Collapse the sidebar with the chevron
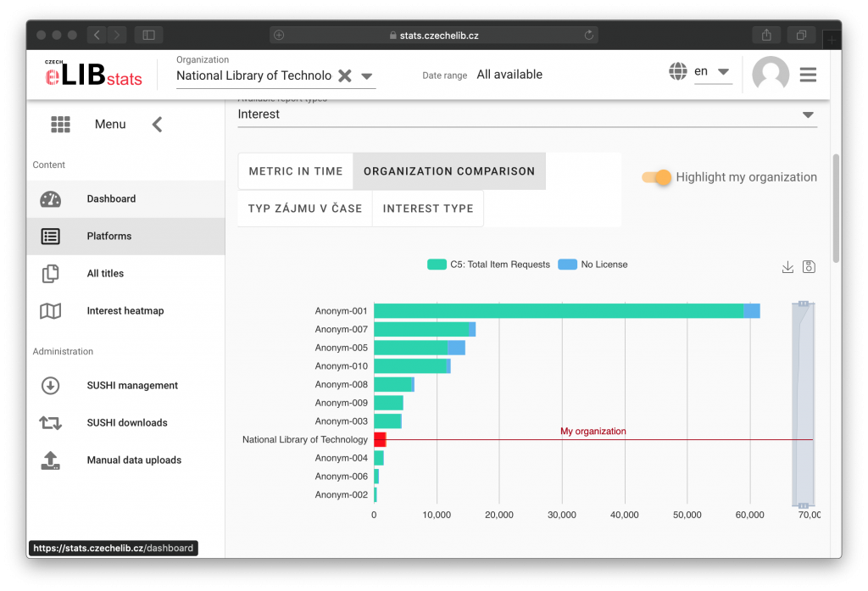 click(157, 125)
